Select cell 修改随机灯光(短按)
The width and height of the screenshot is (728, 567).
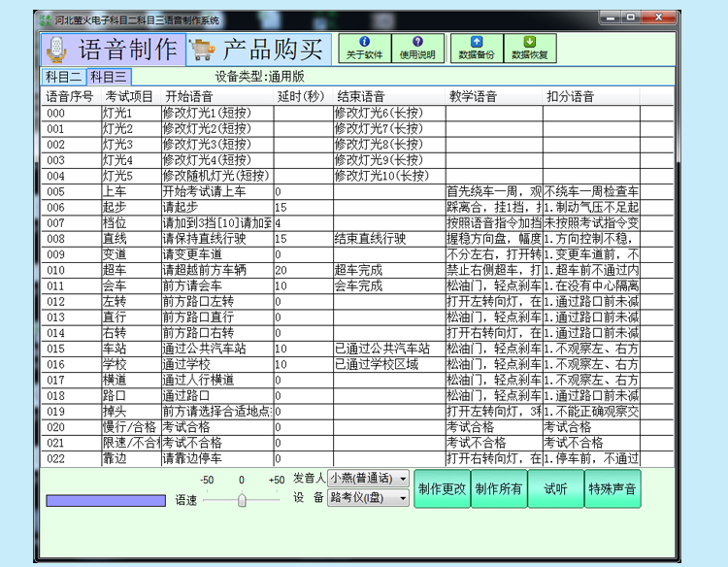tap(217, 176)
